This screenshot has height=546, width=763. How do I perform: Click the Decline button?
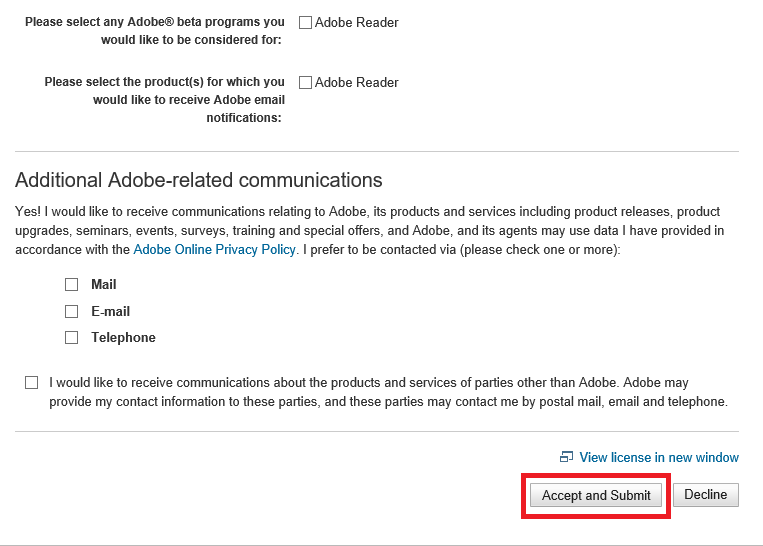pyautogui.click(x=706, y=495)
